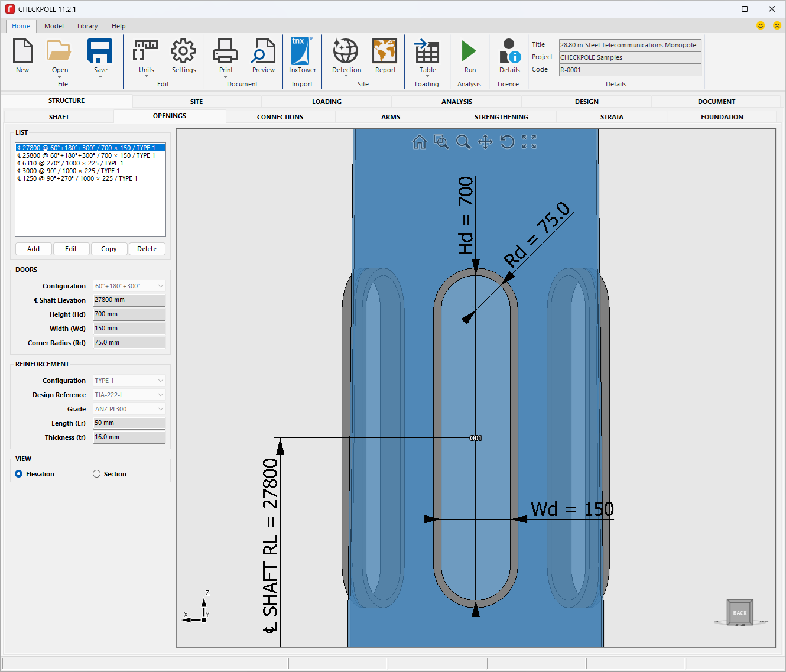Click the Width (Wd) 150 mm field

(x=129, y=329)
